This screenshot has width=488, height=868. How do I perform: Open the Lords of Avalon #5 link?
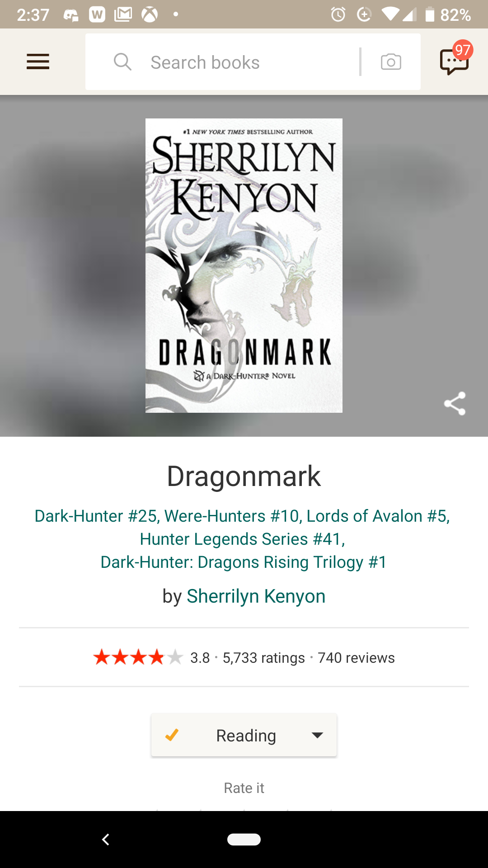[x=377, y=516]
